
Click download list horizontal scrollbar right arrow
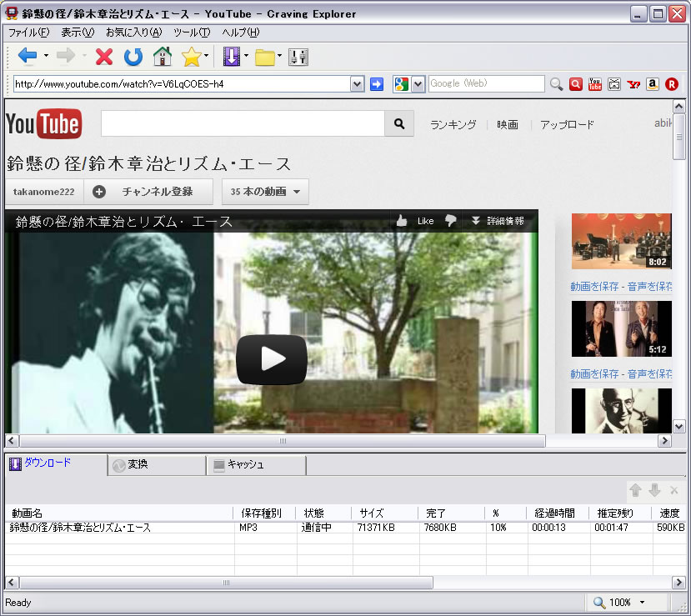tap(678, 583)
